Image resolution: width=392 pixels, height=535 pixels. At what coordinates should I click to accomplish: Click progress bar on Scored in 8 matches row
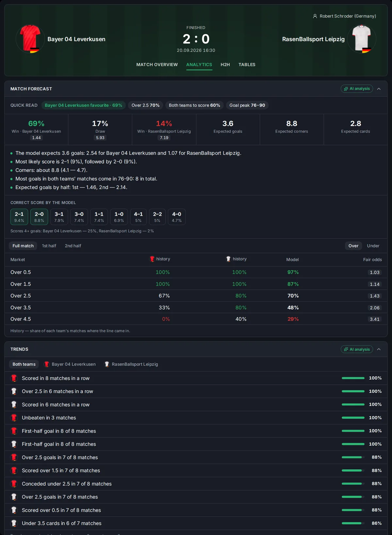tap(353, 378)
